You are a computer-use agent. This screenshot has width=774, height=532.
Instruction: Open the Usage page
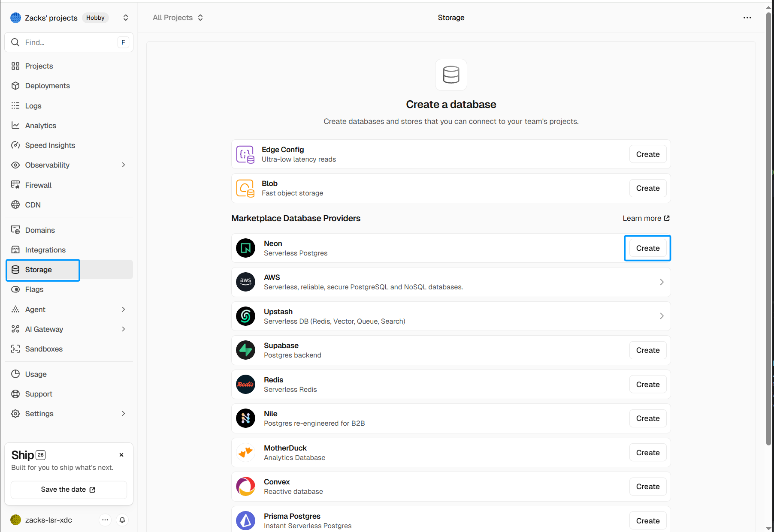pyautogui.click(x=70, y=374)
